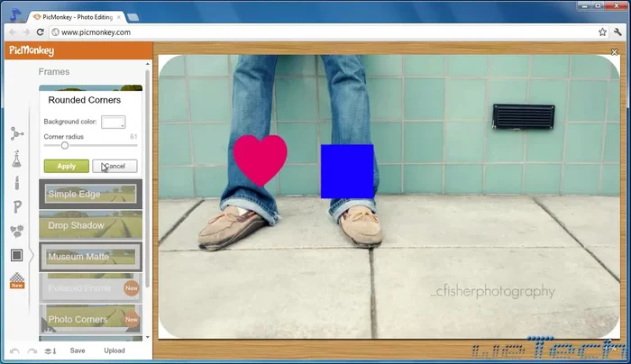Open the Touch Up lipstick tool

[17, 183]
